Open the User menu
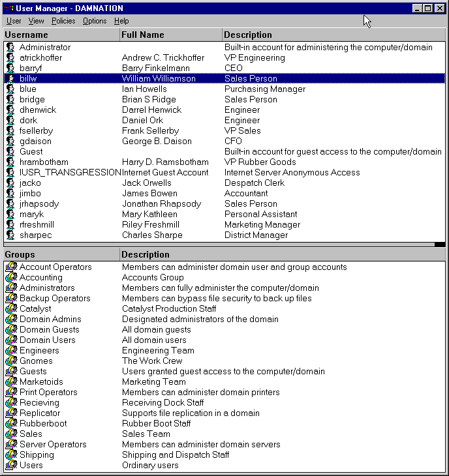Screen dimensions: 449x476 pos(14,21)
